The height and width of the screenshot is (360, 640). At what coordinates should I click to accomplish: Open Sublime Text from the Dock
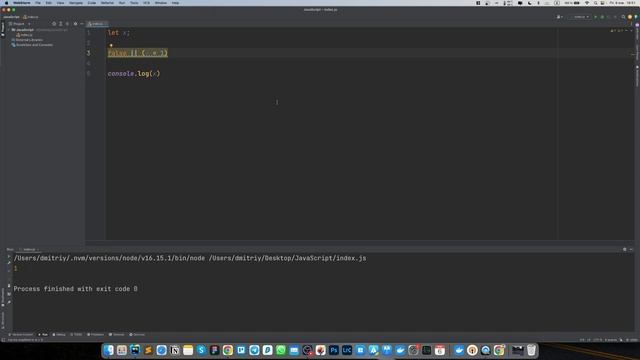(148, 350)
